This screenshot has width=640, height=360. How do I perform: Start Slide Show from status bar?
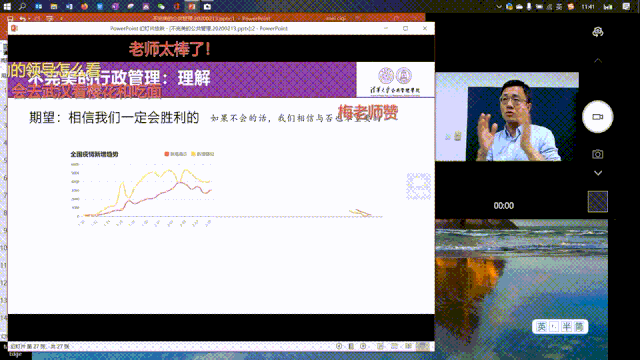point(423,346)
